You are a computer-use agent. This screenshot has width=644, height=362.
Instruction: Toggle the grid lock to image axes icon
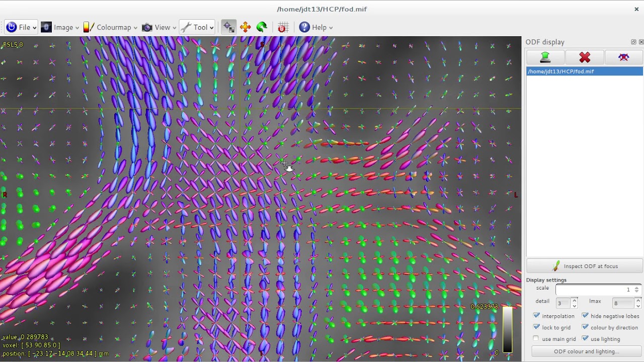pos(283,27)
